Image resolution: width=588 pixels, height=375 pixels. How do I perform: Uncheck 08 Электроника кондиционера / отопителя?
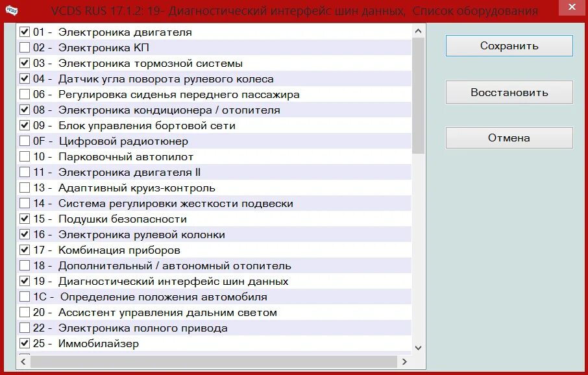pyautogui.click(x=25, y=110)
